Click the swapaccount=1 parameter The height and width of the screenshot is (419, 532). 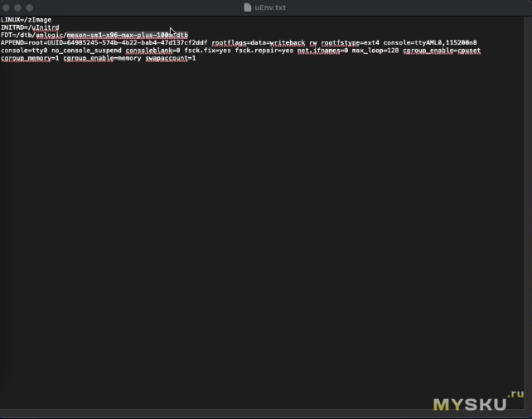(170, 59)
